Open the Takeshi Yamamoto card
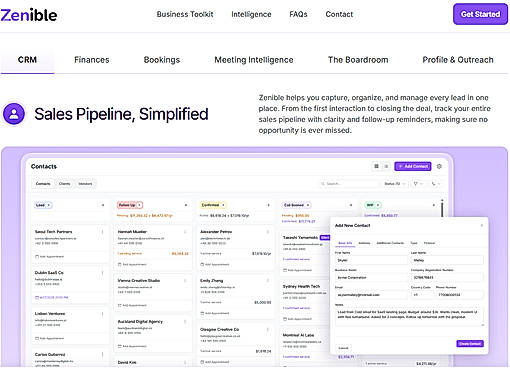The width and height of the screenshot is (510, 368). (x=304, y=253)
